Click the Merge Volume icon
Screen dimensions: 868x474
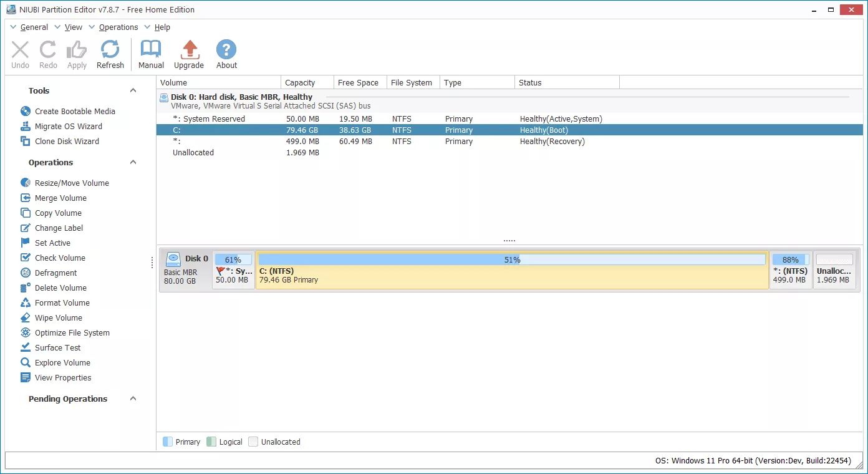tap(26, 198)
